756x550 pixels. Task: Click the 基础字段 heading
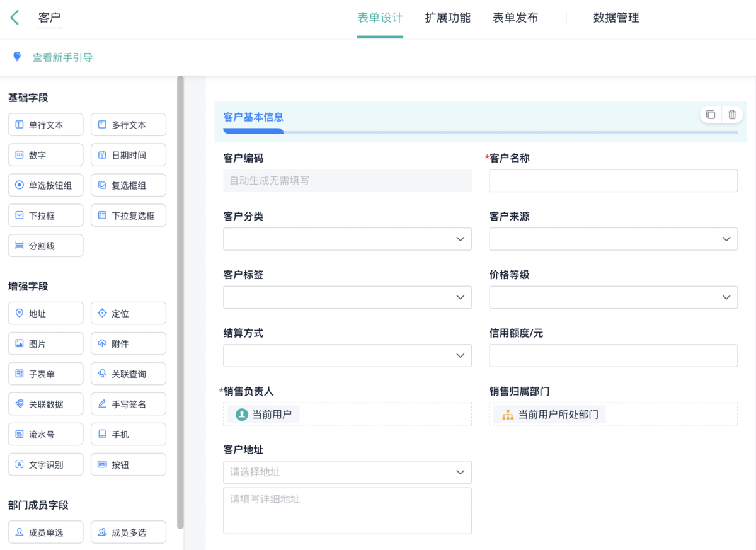pyautogui.click(x=28, y=98)
